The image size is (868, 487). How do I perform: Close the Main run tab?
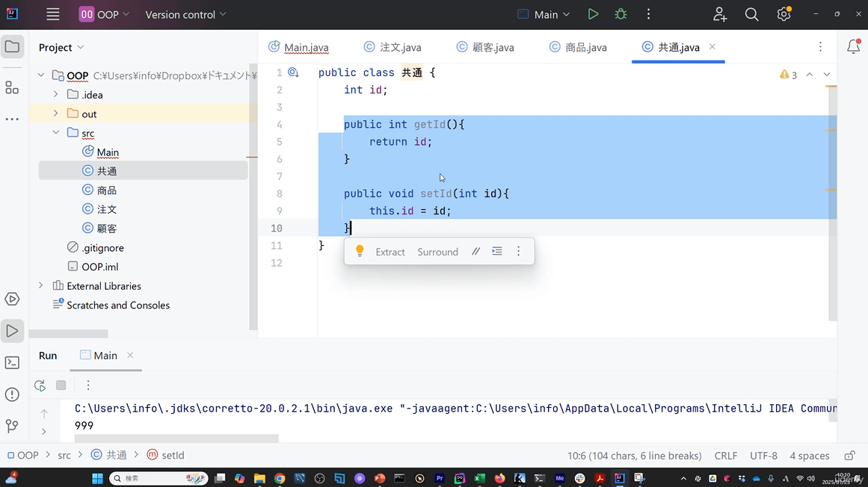point(130,356)
